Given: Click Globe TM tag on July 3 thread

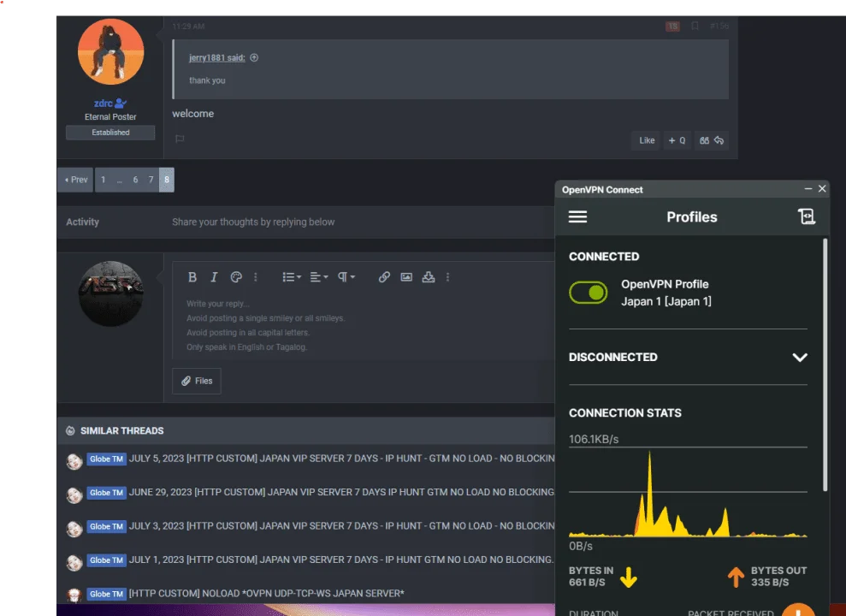Looking at the screenshot, I should point(106,526).
